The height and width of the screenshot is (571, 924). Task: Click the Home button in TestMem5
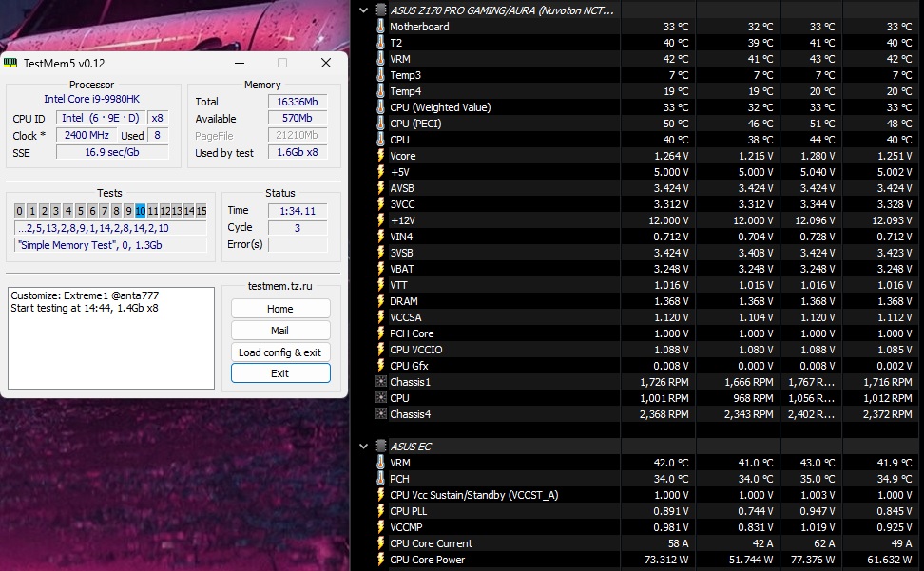click(x=280, y=309)
